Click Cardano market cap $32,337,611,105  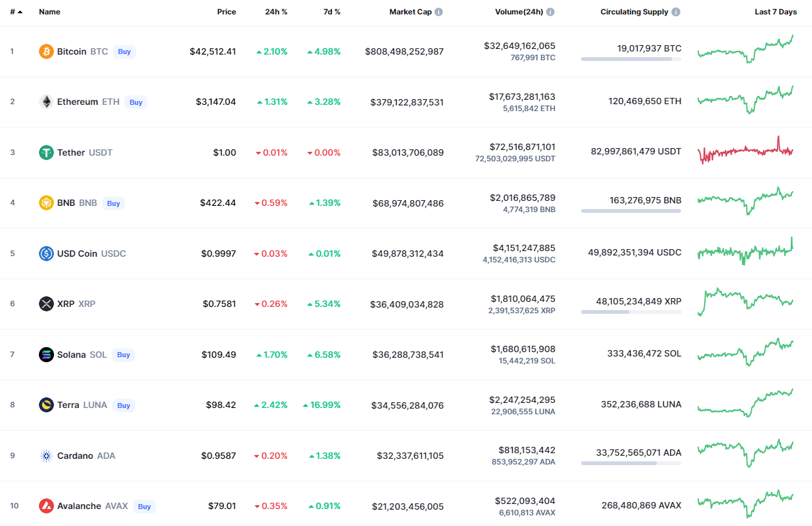click(x=410, y=456)
